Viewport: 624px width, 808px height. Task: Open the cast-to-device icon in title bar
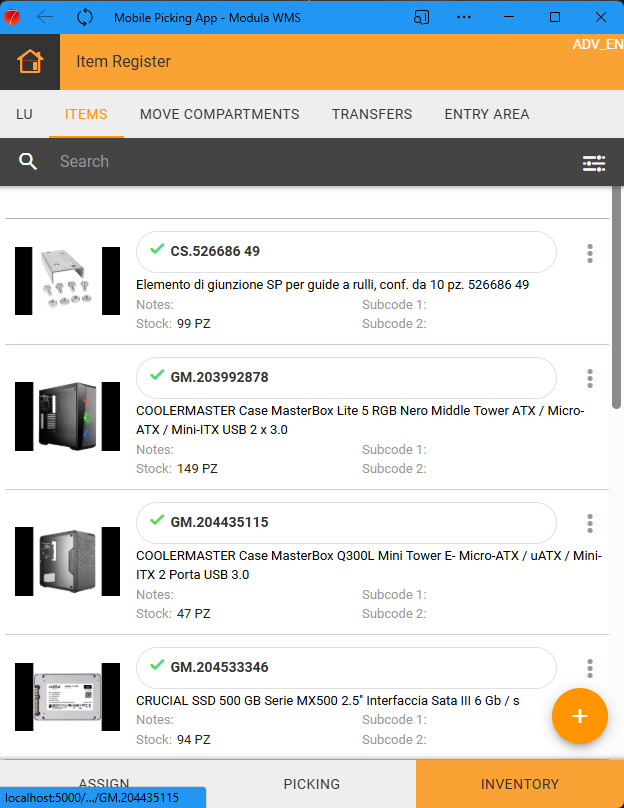pos(421,18)
